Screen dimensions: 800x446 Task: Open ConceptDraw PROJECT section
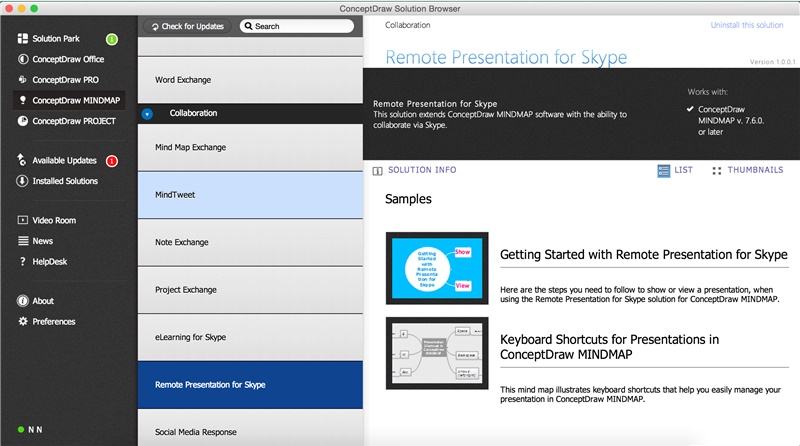[x=74, y=121]
